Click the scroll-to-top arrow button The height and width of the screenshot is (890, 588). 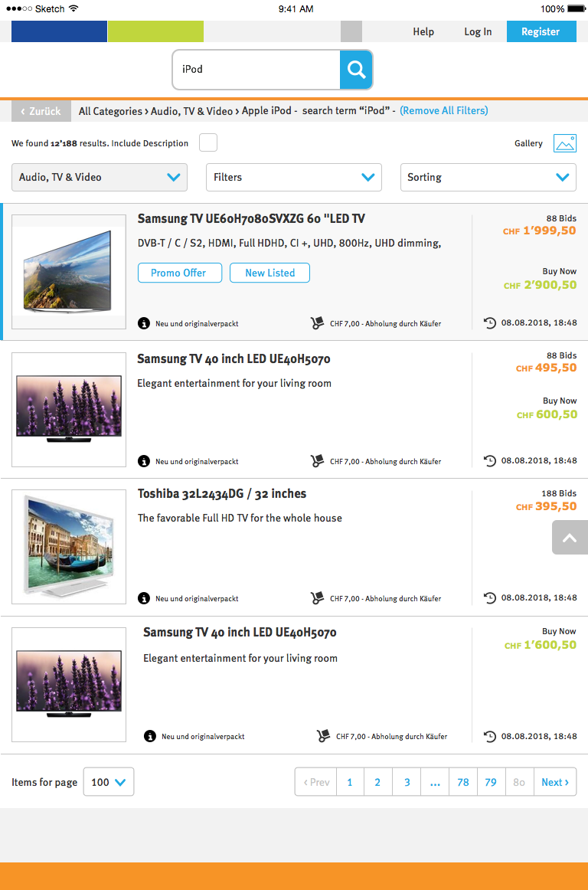pos(570,538)
